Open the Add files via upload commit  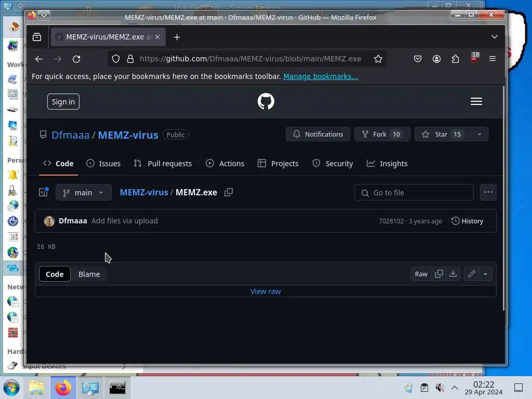click(x=125, y=221)
